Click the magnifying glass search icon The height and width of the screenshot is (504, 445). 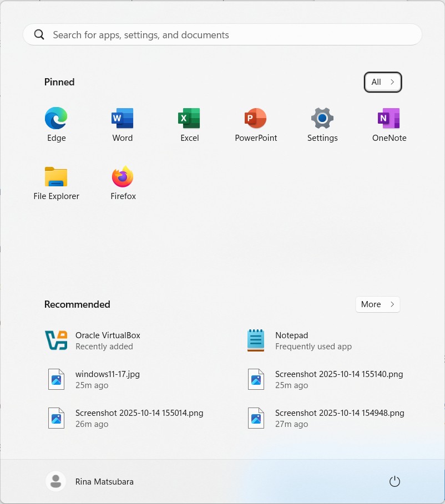[39, 35]
